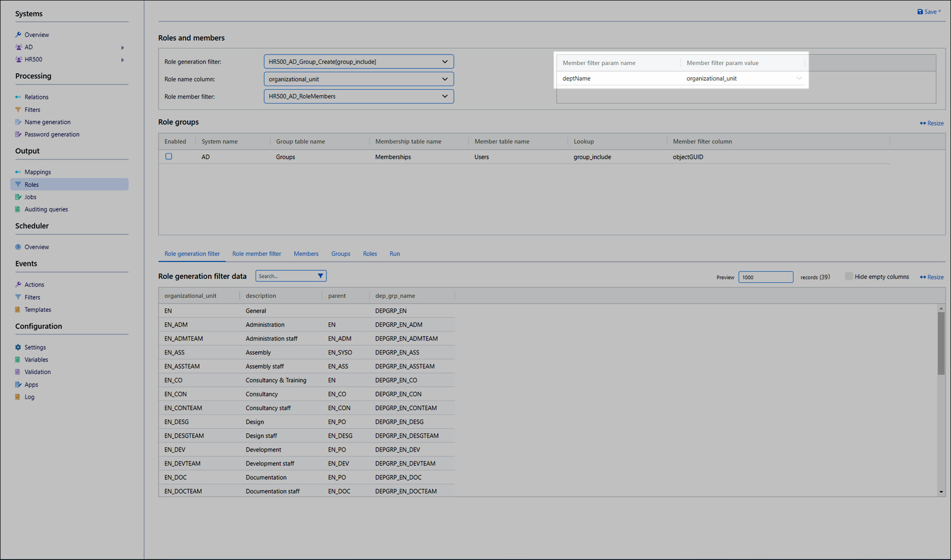Switch to the Run tab
951x560 pixels.
[x=394, y=254]
